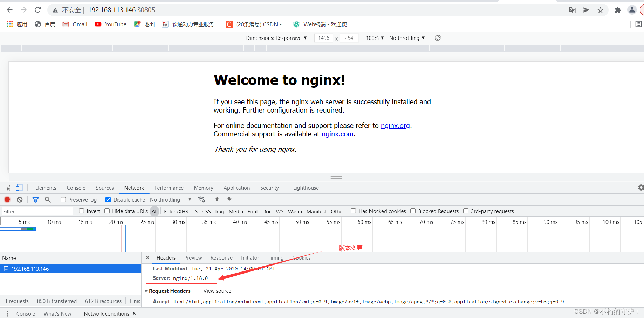Select request 192.168.113.146
The width and height of the screenshot is (644, 318).
70,269
